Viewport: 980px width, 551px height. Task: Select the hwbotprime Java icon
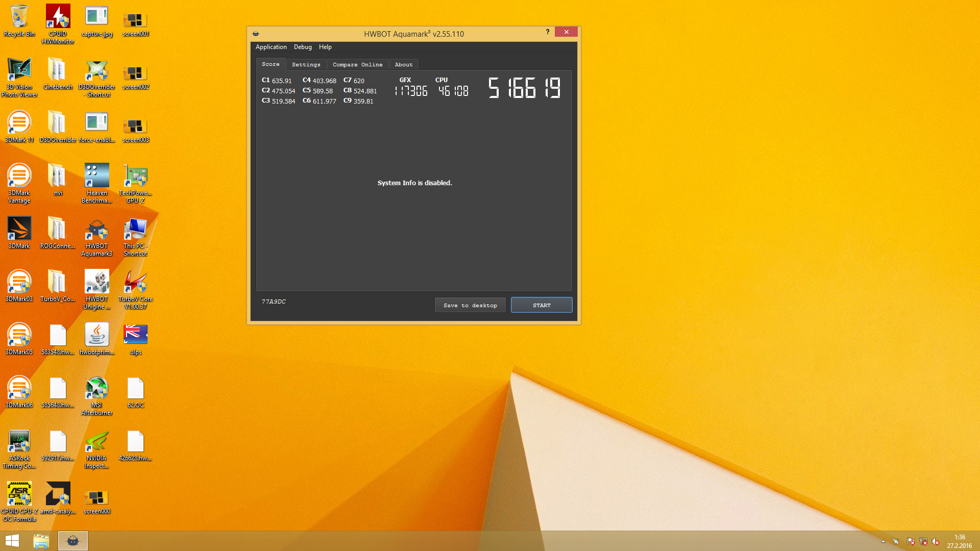point(96,339)
